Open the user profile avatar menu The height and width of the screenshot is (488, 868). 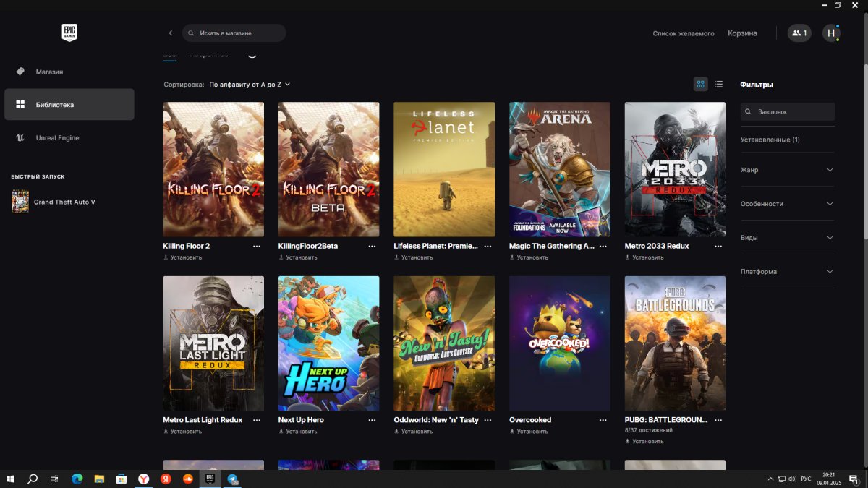click(831, 33)
